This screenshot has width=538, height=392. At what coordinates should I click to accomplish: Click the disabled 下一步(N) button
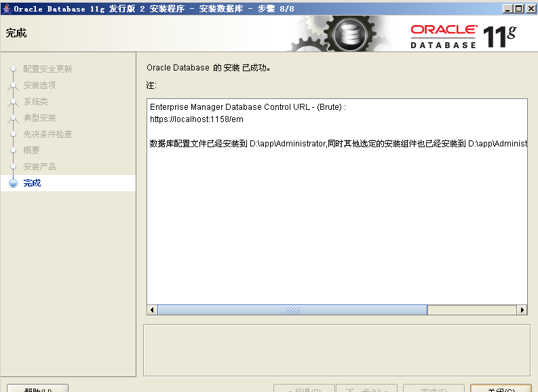pyautogui.click(x=366, y=388)
